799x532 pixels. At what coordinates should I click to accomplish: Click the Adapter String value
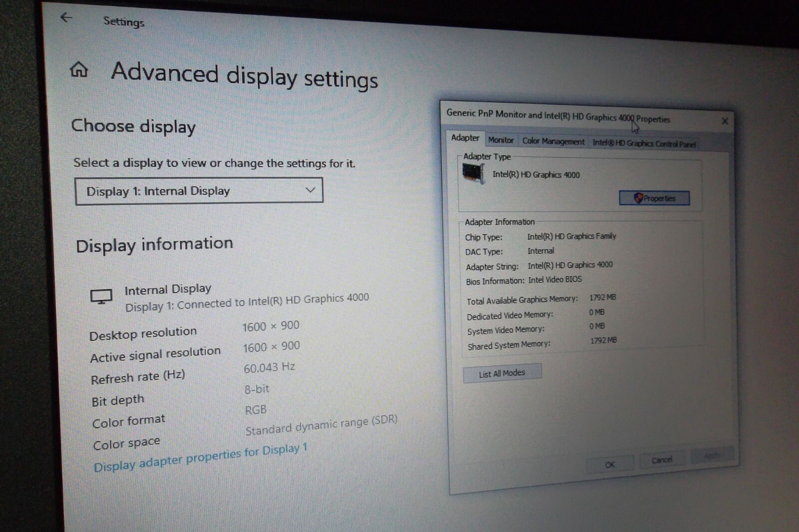click(570, 266)
